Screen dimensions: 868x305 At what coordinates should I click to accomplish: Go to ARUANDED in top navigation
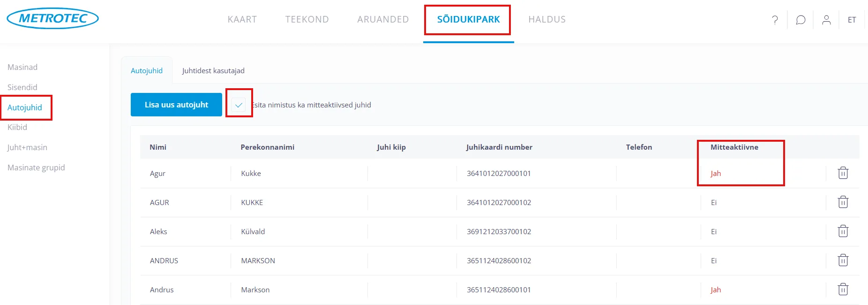(x=383, y=19)
